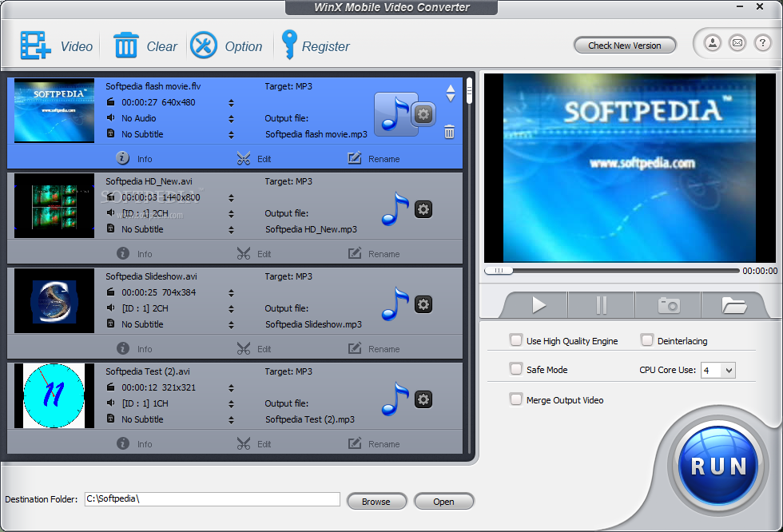Change subtitle selector for Test (2).avi

231,420
